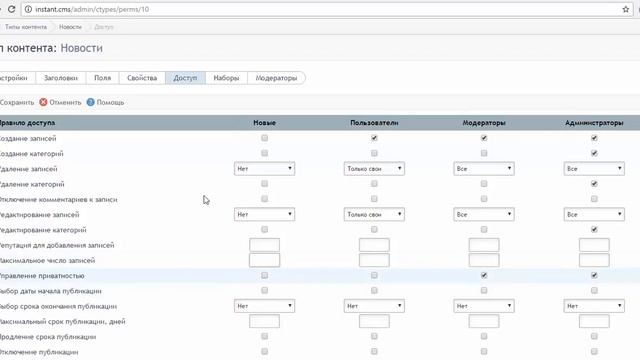This screenshot has width=640, height=360.
Task: Click Репутация для добавления field for Модераторы
Action: 484,245
